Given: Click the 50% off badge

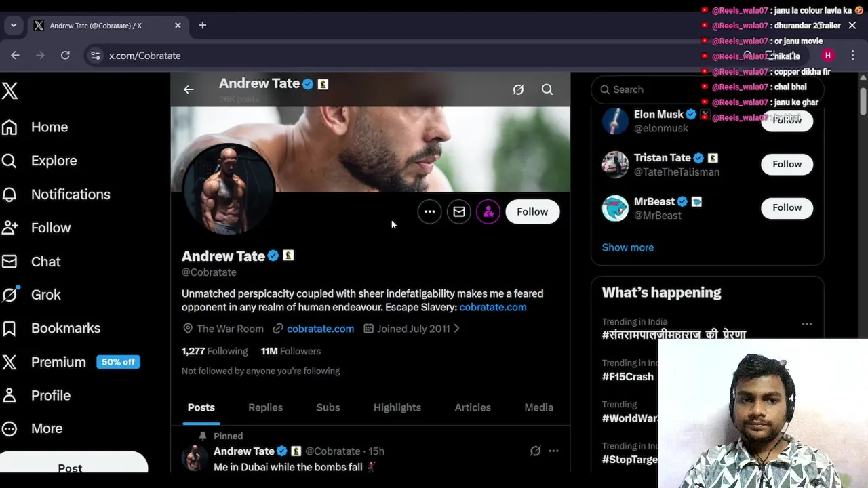Looking at the screenshot, I should [x=118, y=362].
